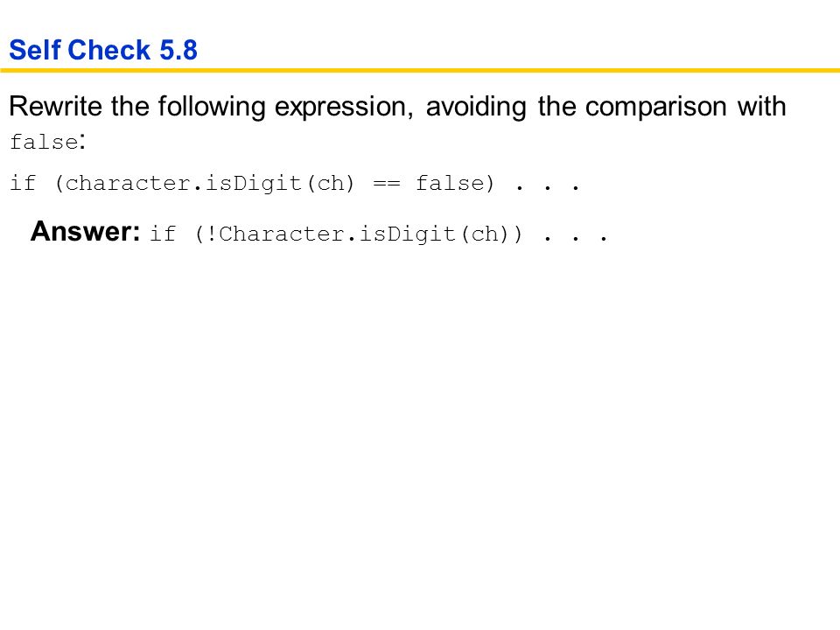Image resolution: width=840 pixels, height=630 pixels.
Task: Click the bold Answer: label
Action: [85, 231]
